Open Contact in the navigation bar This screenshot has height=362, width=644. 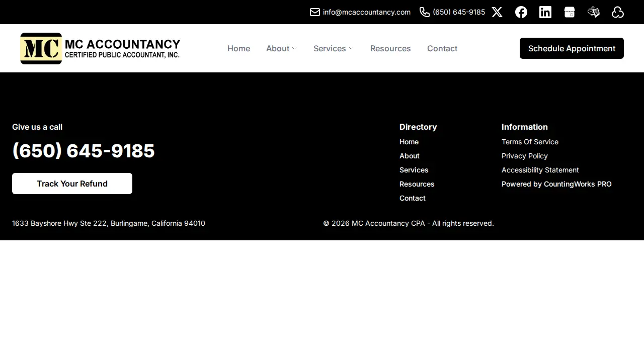point(442,48)
